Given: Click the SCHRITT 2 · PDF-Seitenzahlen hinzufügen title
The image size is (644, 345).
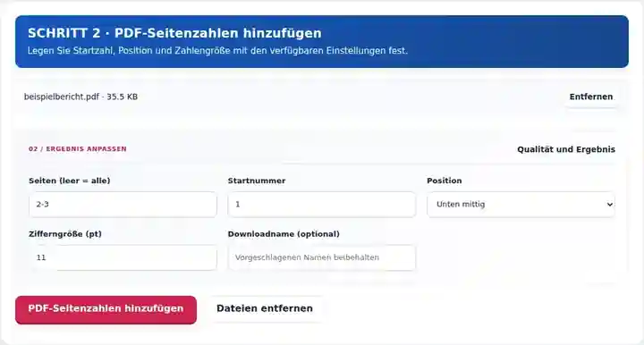Looking at the screenshot, I should 174,33.
